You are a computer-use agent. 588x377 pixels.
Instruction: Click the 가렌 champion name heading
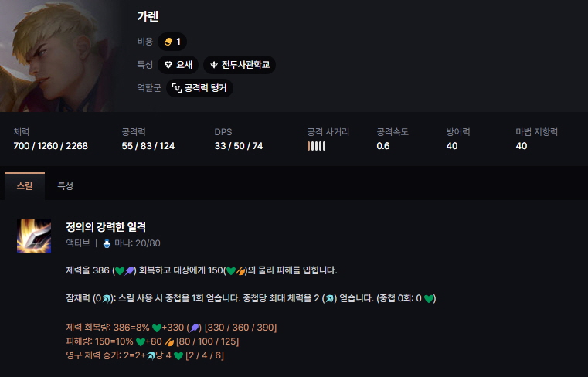[x=148, y=16]
